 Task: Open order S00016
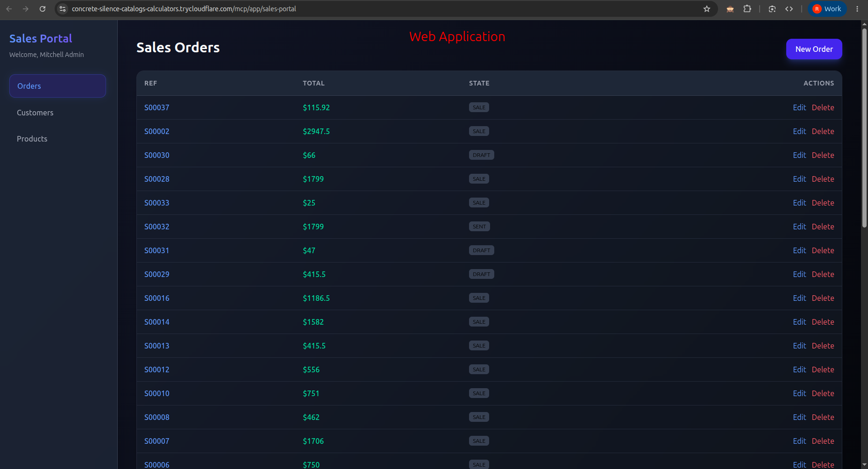[157, 298]
